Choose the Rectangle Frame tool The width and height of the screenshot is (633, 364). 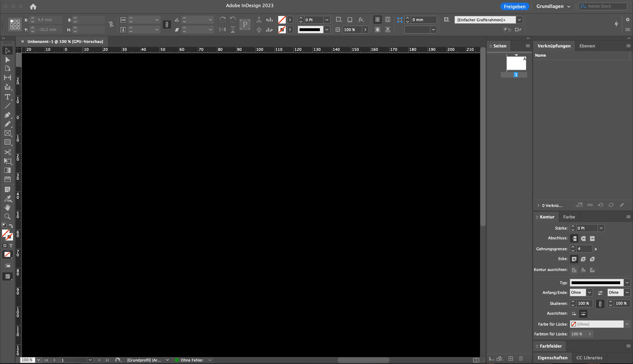tap(8, 133)
